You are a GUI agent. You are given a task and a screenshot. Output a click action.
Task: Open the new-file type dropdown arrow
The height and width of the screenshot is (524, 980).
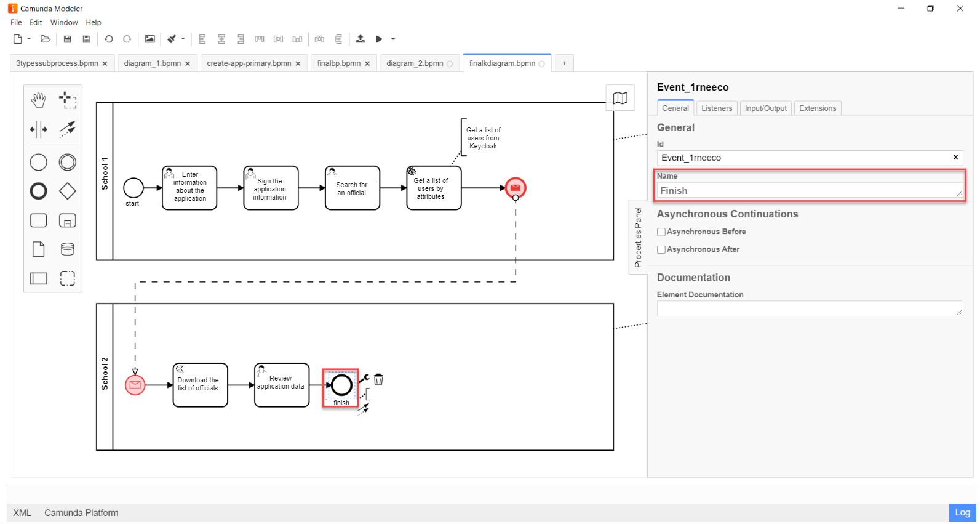tap(29, 39)
